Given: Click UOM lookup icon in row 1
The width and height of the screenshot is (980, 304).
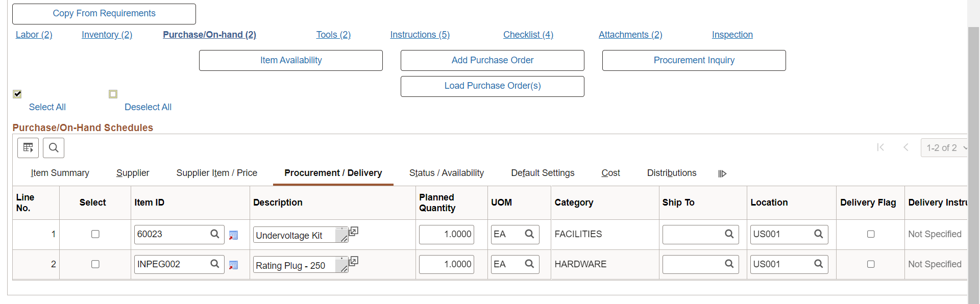Looking at the screenshot, I should pos(529,234).
